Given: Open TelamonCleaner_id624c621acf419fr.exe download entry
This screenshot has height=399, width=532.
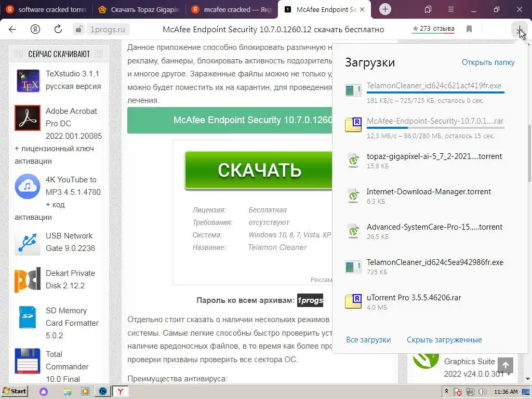Looking at the screenshot, I should click(x=430, y=92).
